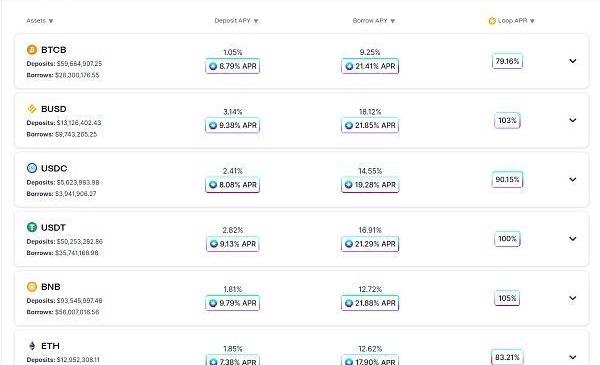600x365 pixels.
Task: Click the Loop APR column coin icon
Action: [492, 21]
